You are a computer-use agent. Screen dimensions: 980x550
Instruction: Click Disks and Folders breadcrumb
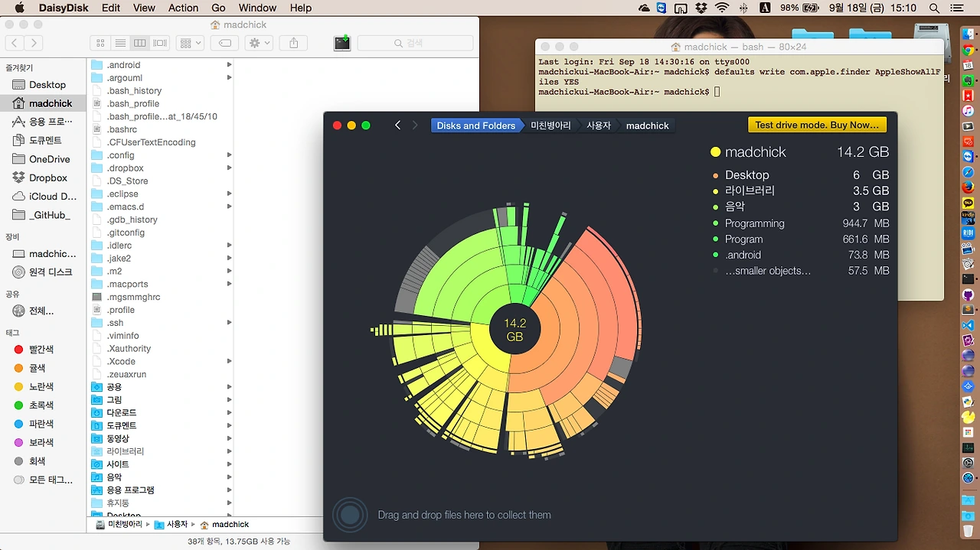476,125
